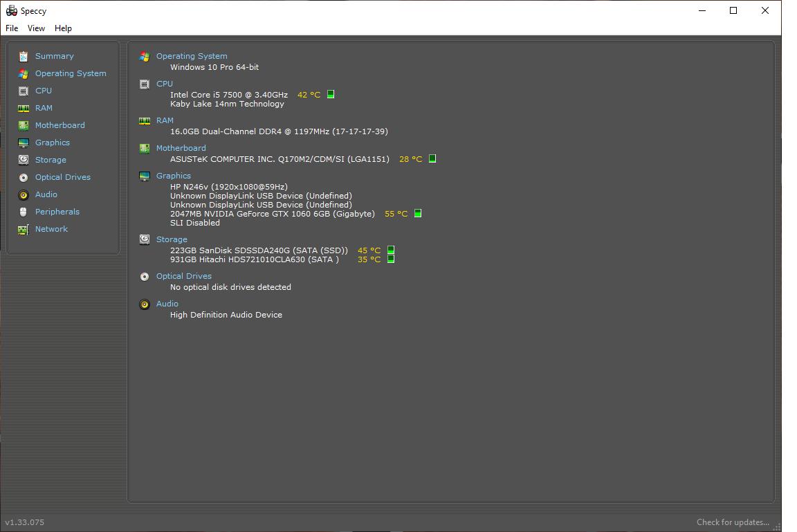797x532 pixels.
Task: Click the GTX 1060 temperature status indicator
Action: pos(418,213)
